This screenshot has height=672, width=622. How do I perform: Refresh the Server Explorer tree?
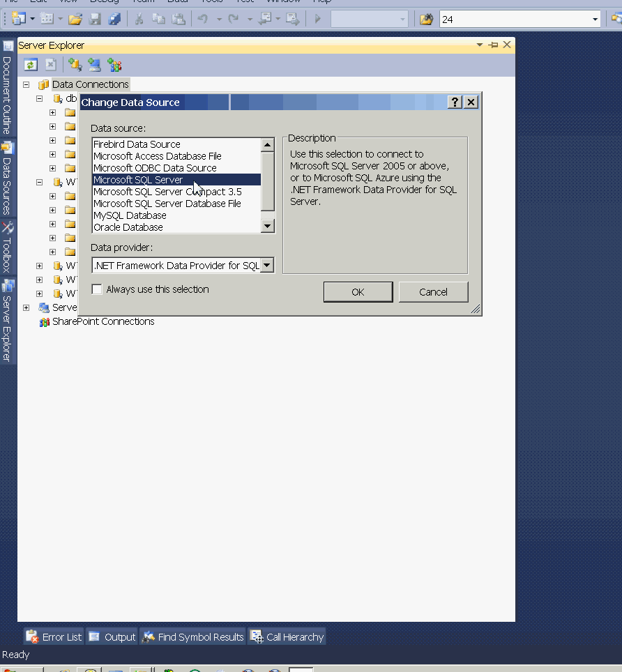(x=31, y=65)
